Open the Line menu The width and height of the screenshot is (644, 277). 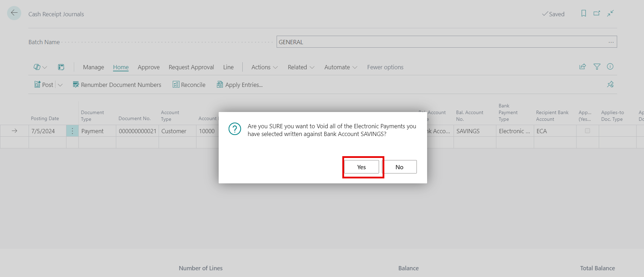[x=228, y=67]
